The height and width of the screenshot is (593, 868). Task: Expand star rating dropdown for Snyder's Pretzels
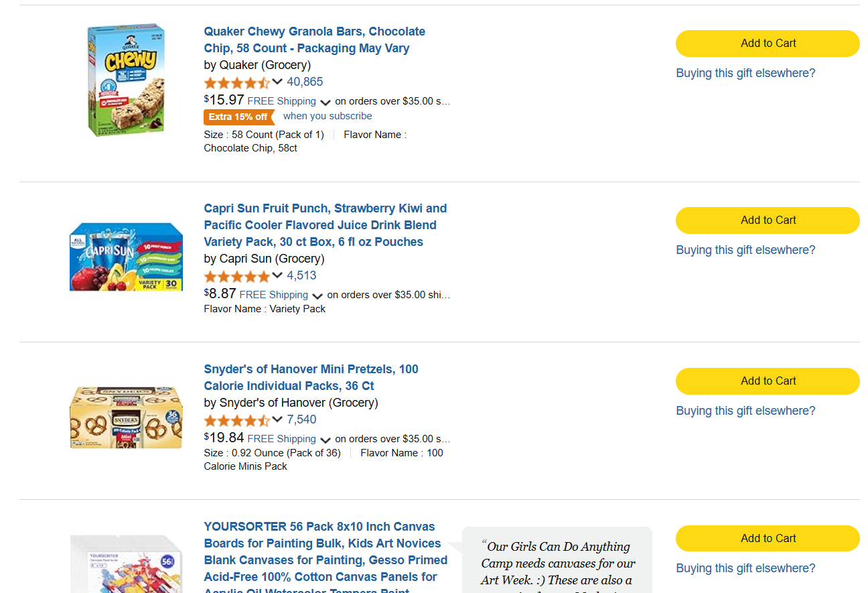coord(277,420)
